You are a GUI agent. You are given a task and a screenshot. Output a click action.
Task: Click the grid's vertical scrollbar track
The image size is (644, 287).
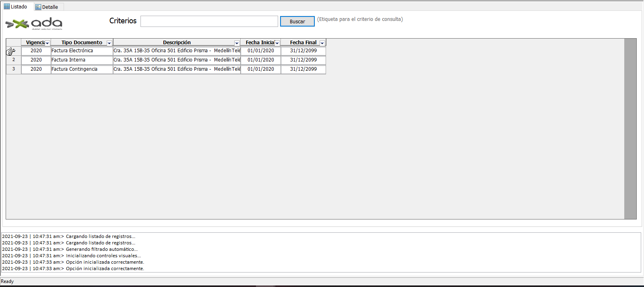tap(630, 129)
